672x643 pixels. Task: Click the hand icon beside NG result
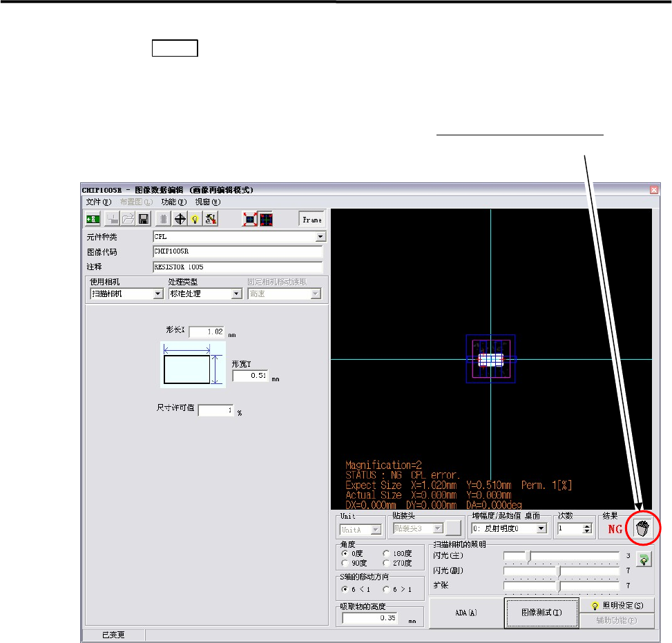click(x=642, y=530)
